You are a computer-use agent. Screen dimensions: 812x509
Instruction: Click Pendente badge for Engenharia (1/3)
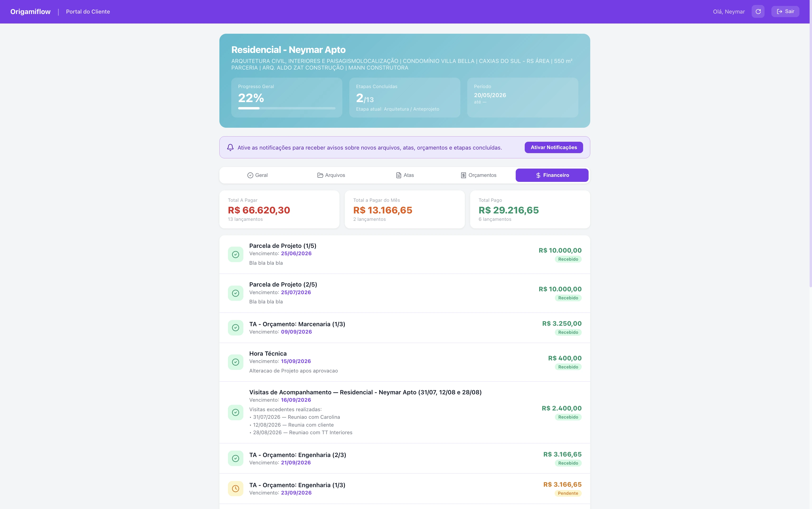pos(568,493)
